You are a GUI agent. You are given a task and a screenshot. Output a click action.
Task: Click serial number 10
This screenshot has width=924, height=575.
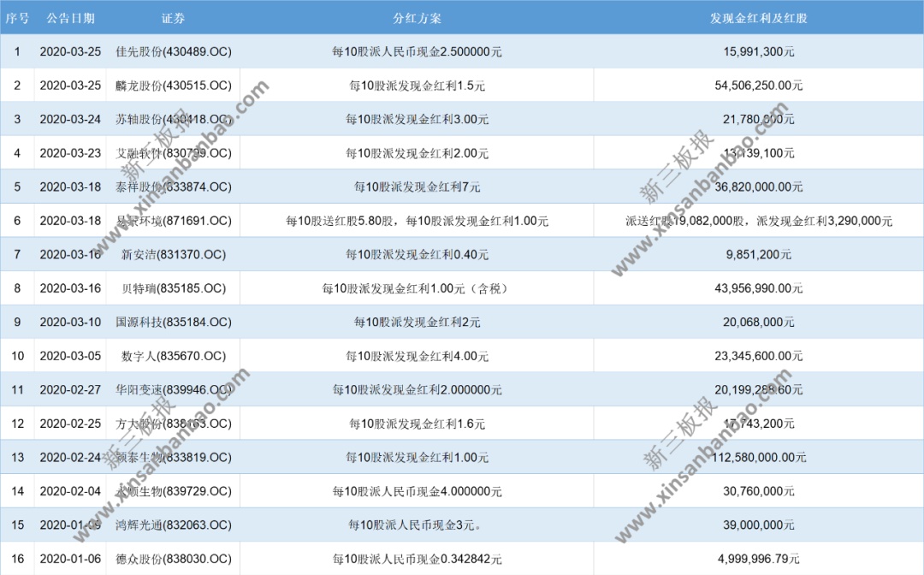click(18, 356)
